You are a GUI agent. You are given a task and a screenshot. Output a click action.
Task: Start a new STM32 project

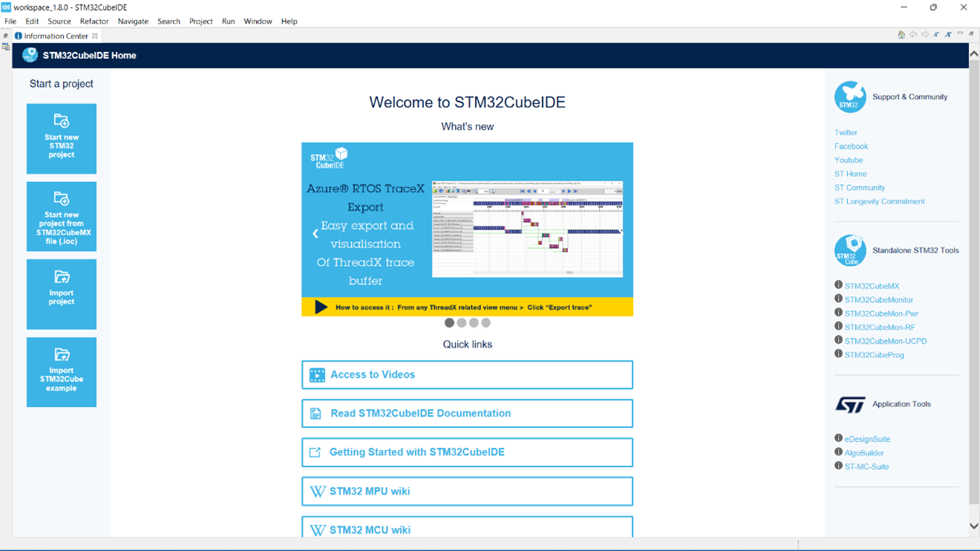pyautogui.click(x=61, y=139)
